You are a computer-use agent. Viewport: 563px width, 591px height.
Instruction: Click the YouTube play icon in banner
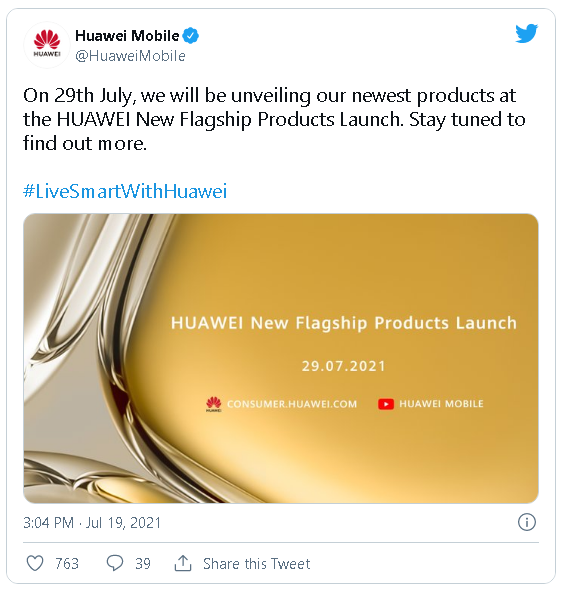pos(386,404)
